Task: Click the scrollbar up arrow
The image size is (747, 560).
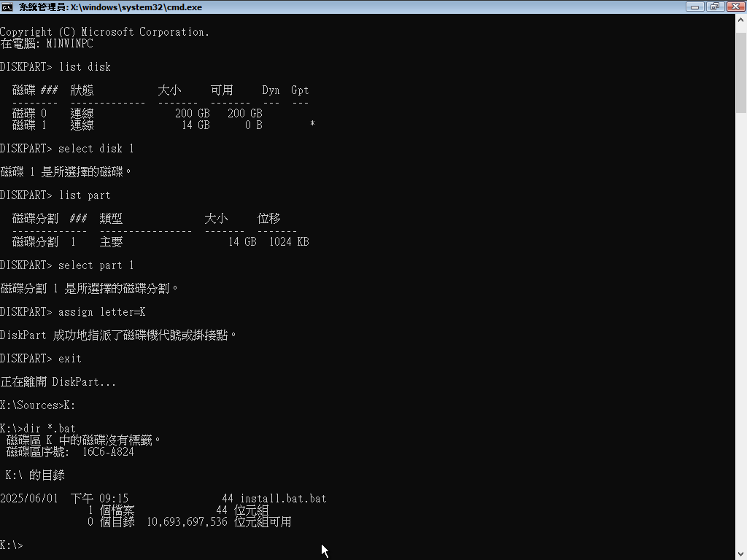Action: click(741, 20)
